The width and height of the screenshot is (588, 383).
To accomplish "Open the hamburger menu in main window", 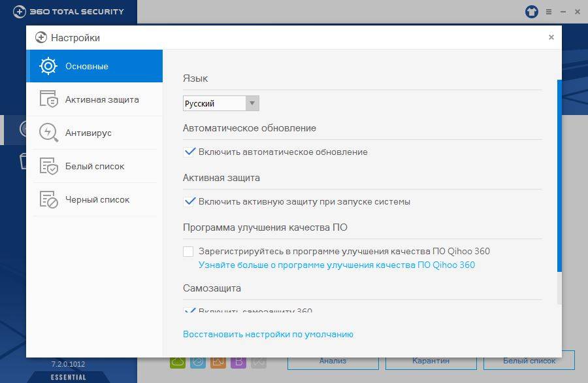I will pos(549,12).
